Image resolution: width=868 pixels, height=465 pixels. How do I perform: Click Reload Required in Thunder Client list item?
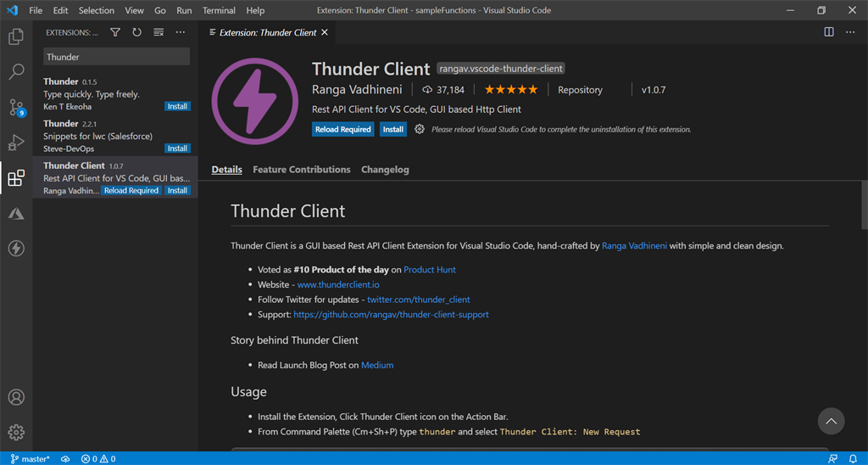coord(131,191)
